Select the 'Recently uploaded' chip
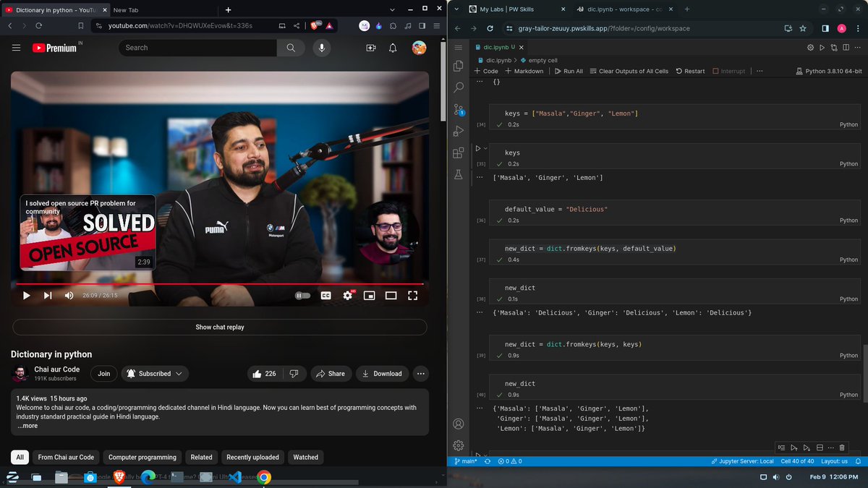 (x=252, y=457)
